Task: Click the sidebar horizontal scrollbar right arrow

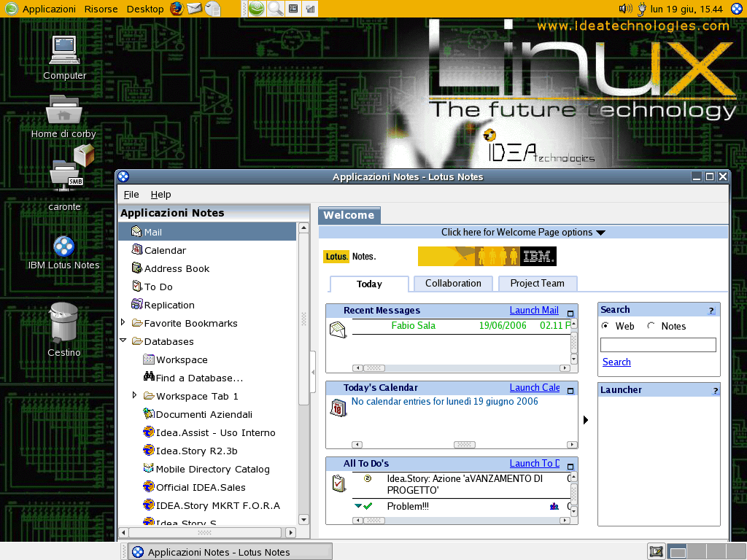Action: pyautogui.click(x=290, y=532)
